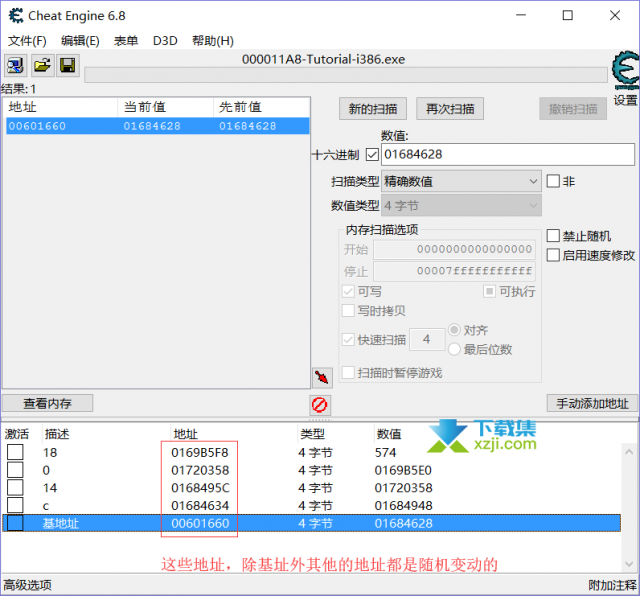Click the 撤销扫描 button
This screenshot has height=596, width=640.
coord(573,109)
